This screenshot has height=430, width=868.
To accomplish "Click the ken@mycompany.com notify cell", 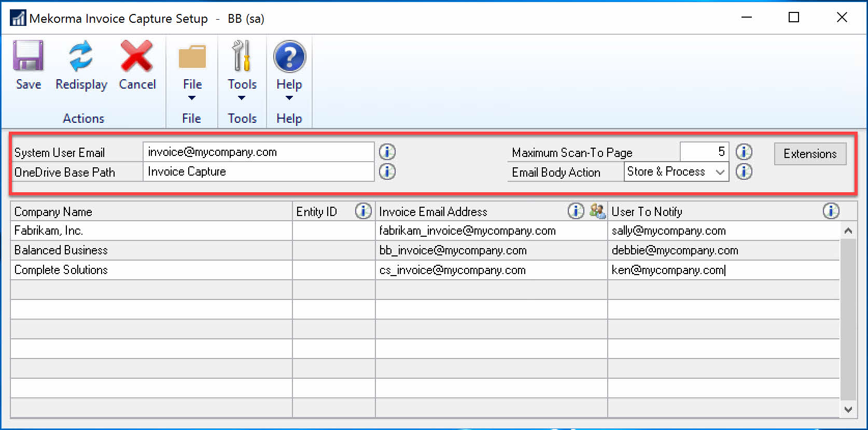I will coord(723,270).
